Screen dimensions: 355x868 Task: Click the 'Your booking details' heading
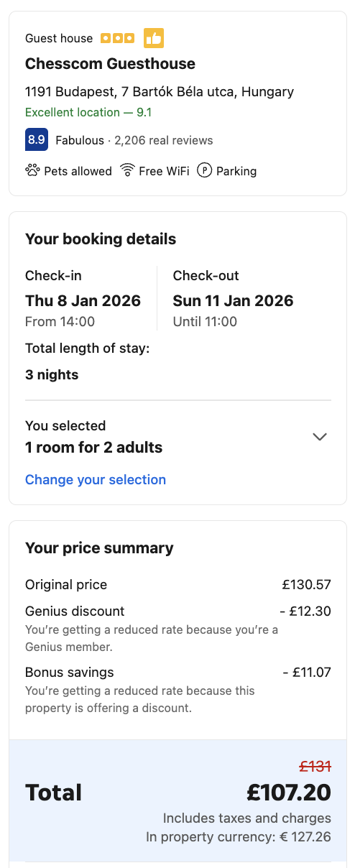point(101,239)
